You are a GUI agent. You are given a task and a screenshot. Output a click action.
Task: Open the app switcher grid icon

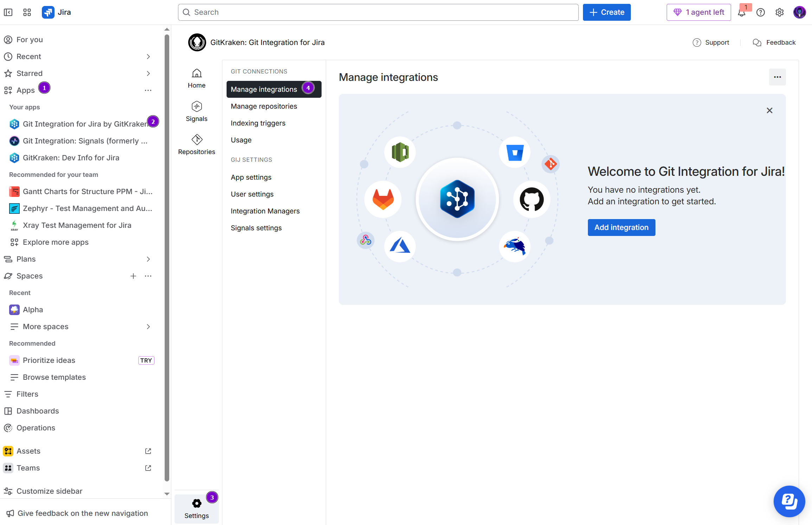[27, 12]
